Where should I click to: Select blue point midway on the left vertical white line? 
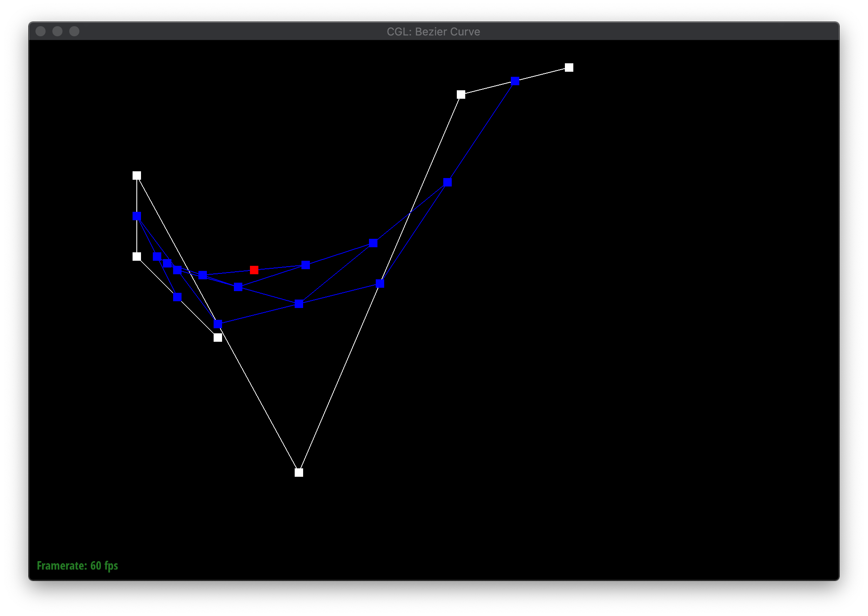point(137,216)
